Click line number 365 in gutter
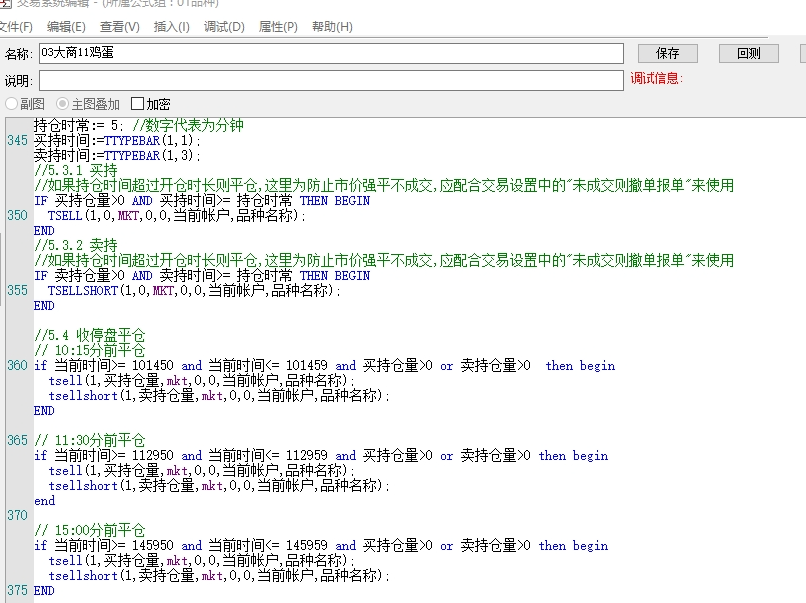Image resolution: width=806 pixels, height=603 pixels. (17, 441)
